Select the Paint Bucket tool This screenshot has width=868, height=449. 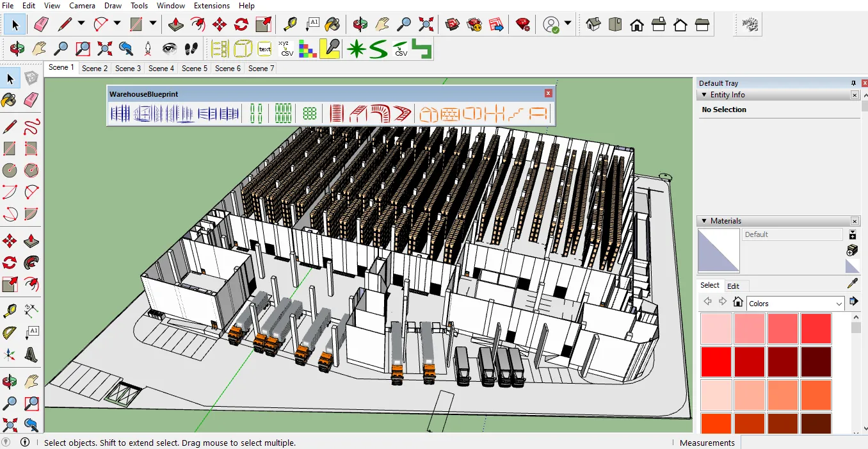click(10, 100)
